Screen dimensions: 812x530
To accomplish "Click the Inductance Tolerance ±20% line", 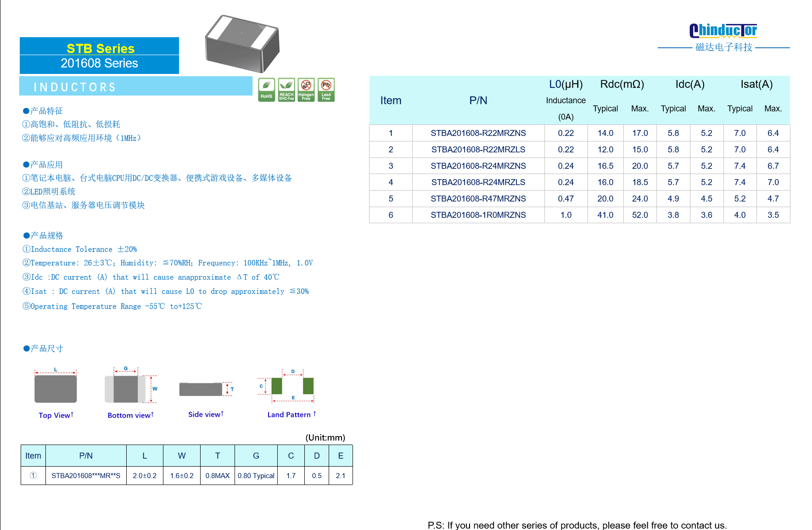I will coord(80,249).
